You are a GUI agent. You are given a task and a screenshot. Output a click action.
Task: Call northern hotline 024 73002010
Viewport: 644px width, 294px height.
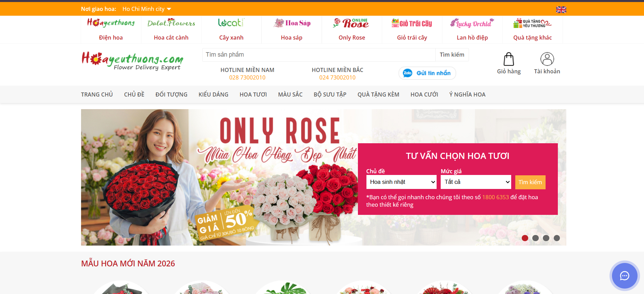[x=337, y=77]
